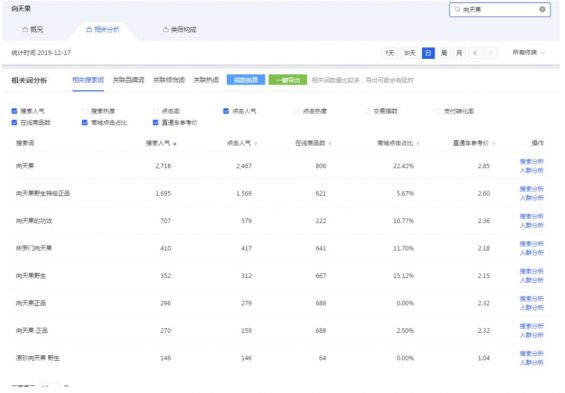Open 搜索分析 for 向天果野生 row with 352

[531, 271]
